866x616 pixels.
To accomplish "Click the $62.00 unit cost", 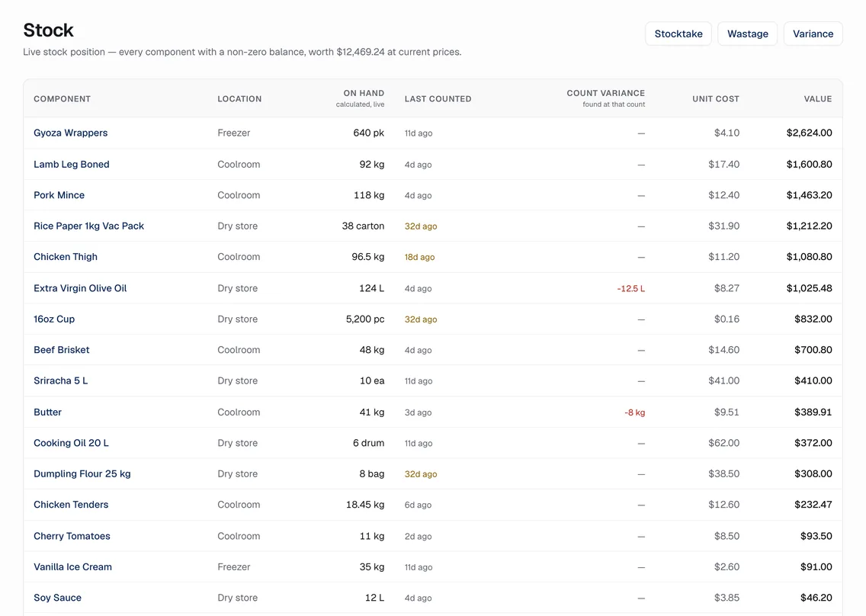I will [x=723, y=443].
